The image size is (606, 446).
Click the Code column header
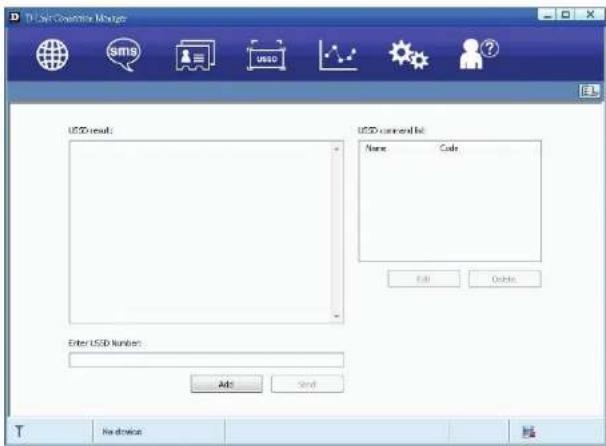click(449, 148)
